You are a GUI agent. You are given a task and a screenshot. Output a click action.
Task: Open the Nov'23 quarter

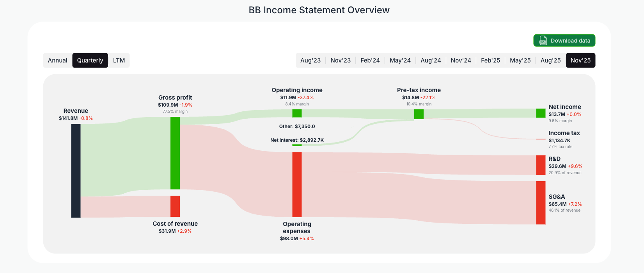tap(341, 60)
